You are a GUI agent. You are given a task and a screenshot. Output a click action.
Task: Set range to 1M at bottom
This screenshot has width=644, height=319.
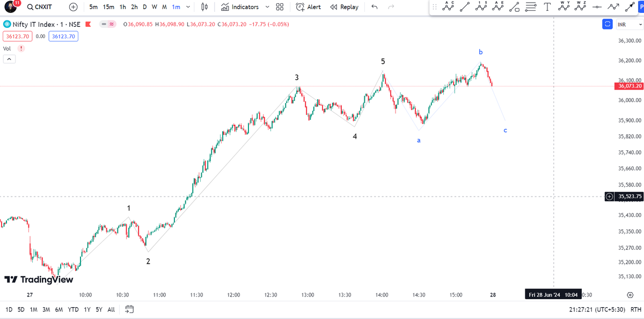(33, 309)
